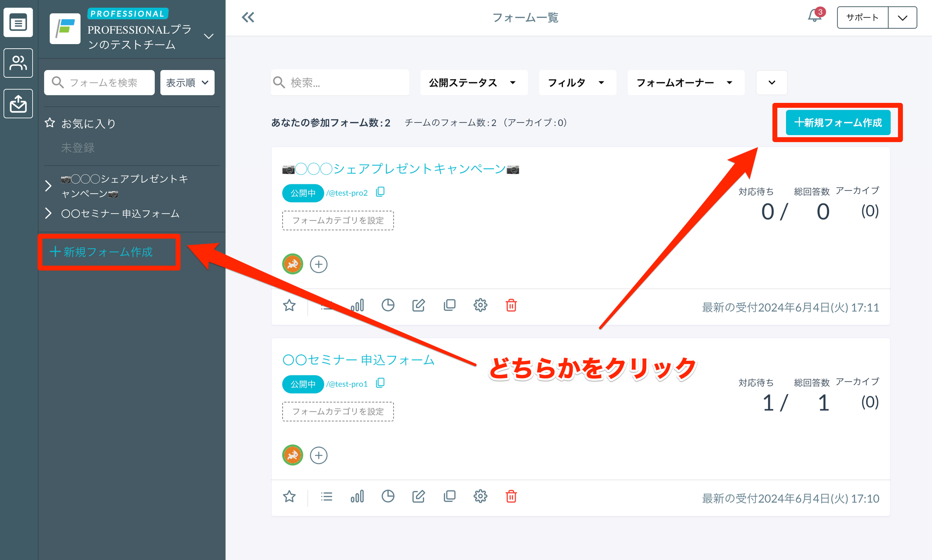Open the notification bell icon
The image size is (932, 560).
[x=814, y=16]
